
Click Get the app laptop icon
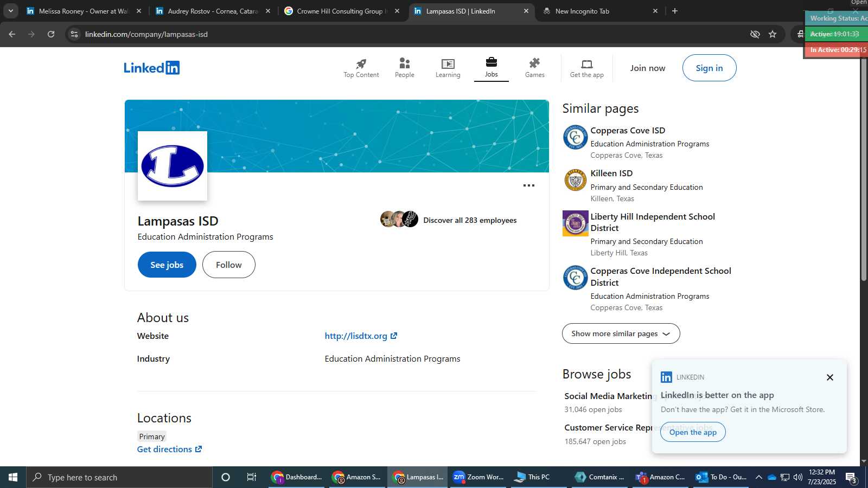(586, 64)
